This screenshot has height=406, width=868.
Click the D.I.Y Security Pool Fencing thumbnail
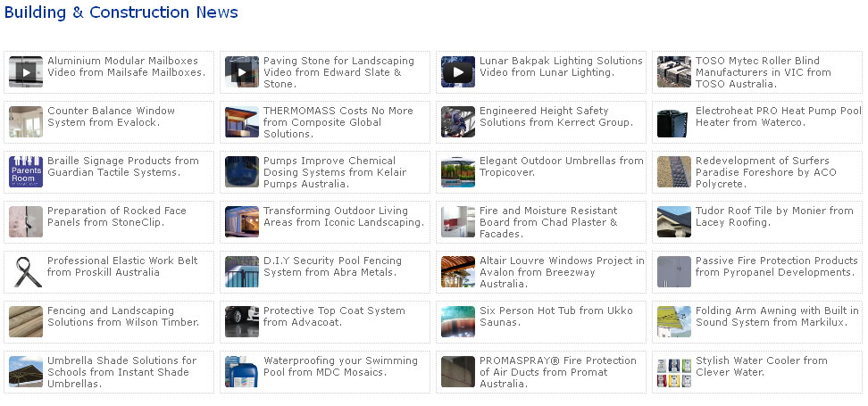[242, 271]
